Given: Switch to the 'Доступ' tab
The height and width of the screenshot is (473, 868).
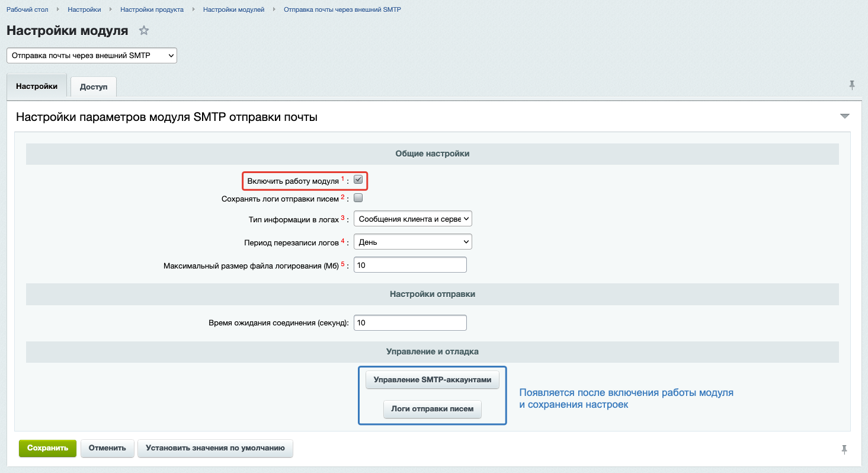Looking at the screenshot, I should click(94, 87).
